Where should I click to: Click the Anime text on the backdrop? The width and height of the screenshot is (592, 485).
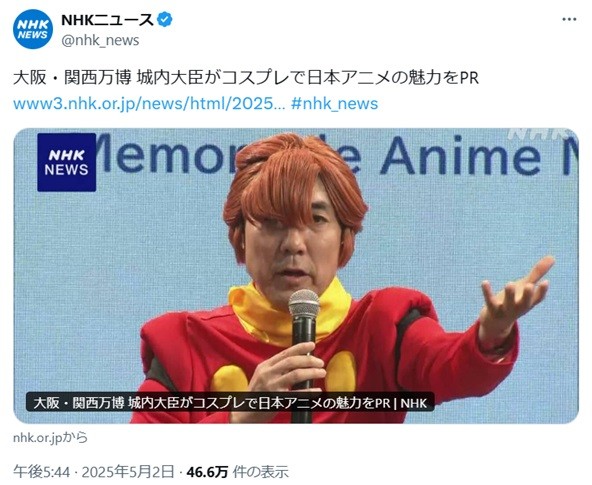pyautogui.click(x=460, y=155)
